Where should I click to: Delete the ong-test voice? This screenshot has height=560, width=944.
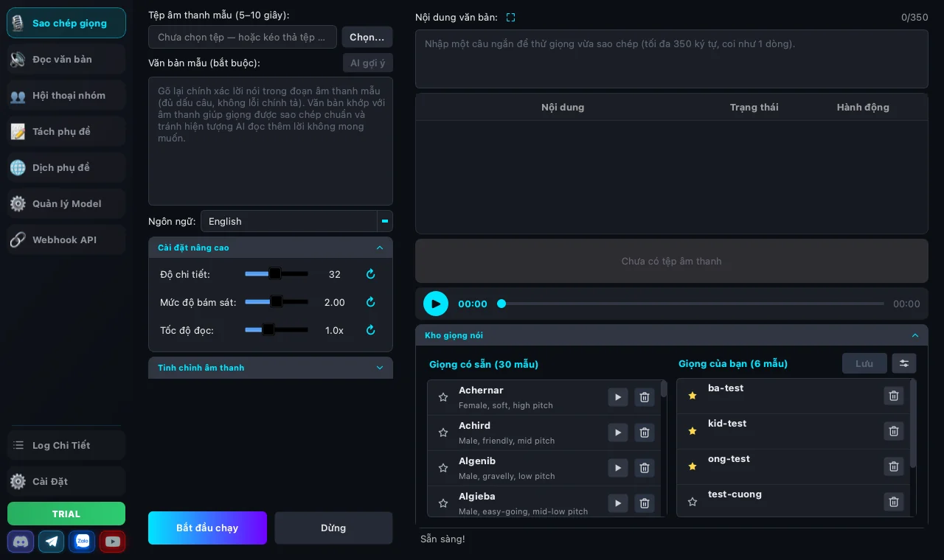894,466
